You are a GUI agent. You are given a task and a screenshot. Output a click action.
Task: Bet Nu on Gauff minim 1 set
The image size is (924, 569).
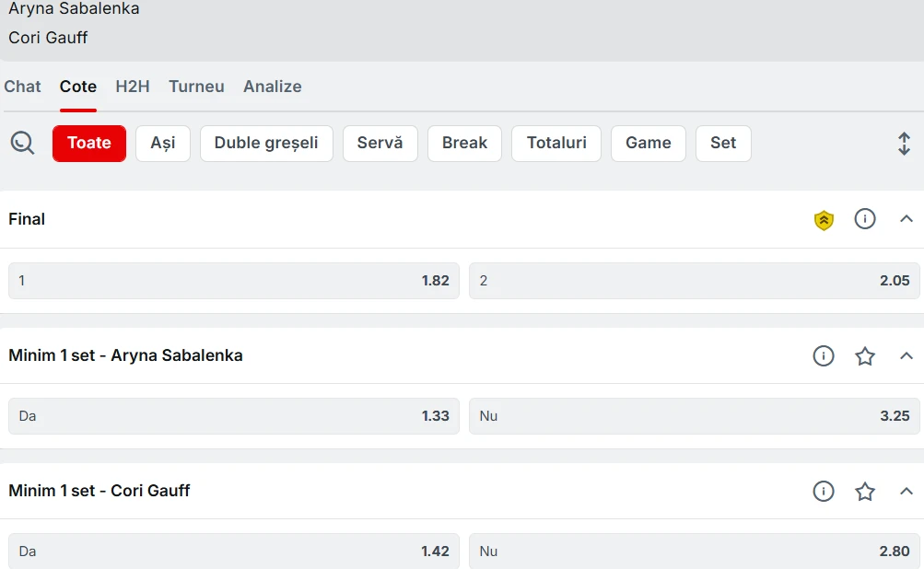[695, 552]
